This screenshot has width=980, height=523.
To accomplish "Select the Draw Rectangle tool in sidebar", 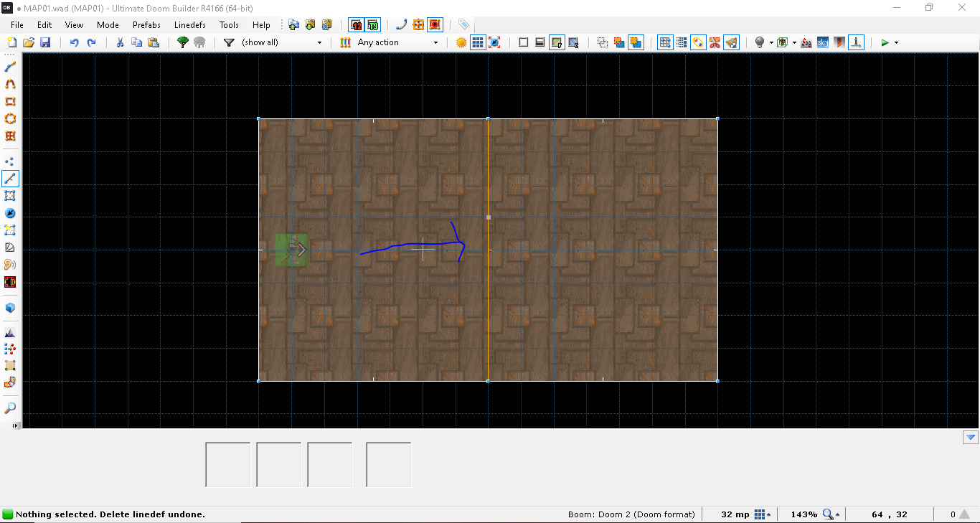I will pos(10,101).
